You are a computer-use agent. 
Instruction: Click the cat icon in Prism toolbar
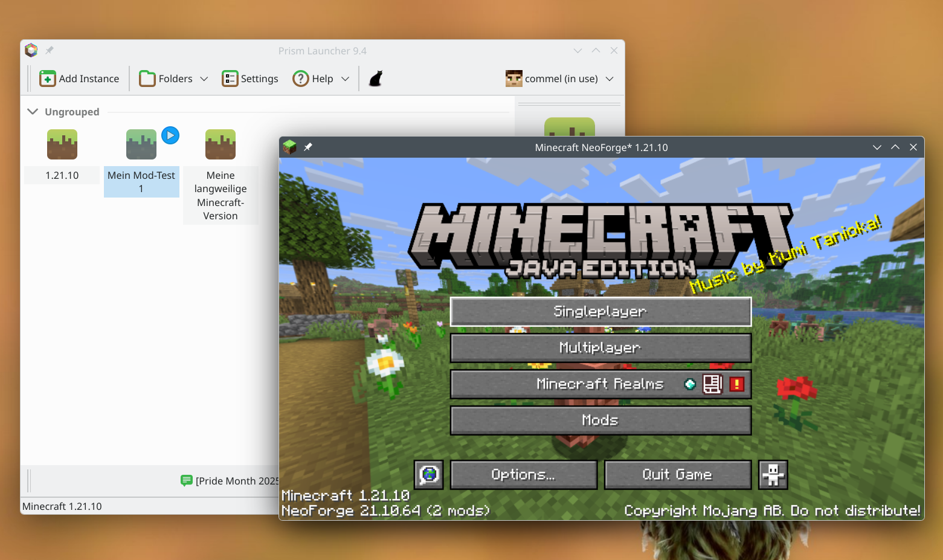coord(376,79)
